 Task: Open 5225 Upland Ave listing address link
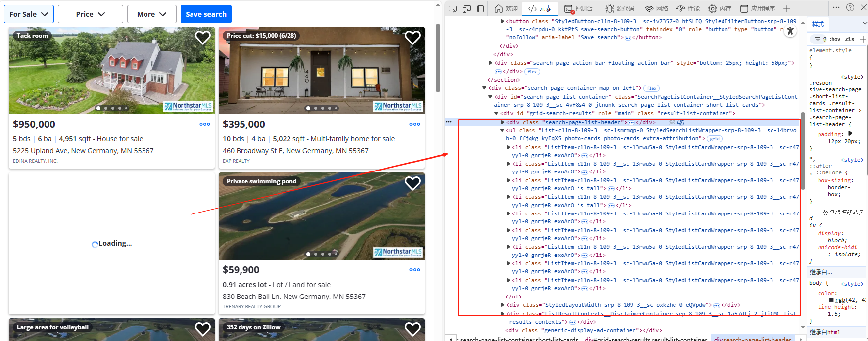point(83,151)
